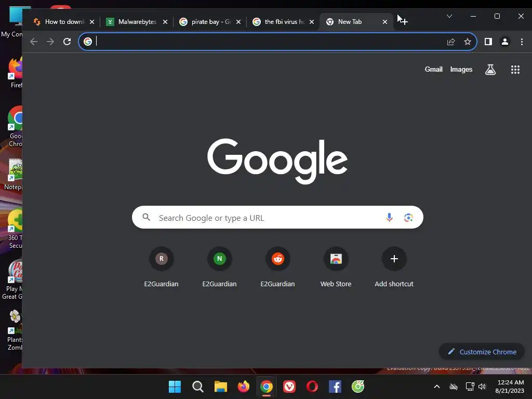The width and height of the screenshot is (532, 399).
Task: Click the Chrome taskbar icon
Action: pos(267,387)
